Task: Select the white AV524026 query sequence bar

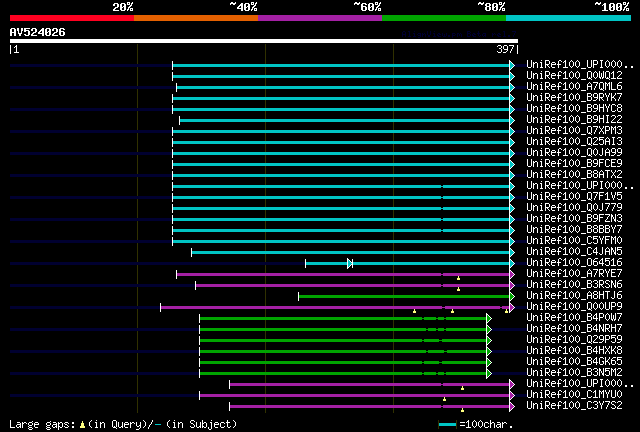Action: pyautogui.click(x=264, y=41)
